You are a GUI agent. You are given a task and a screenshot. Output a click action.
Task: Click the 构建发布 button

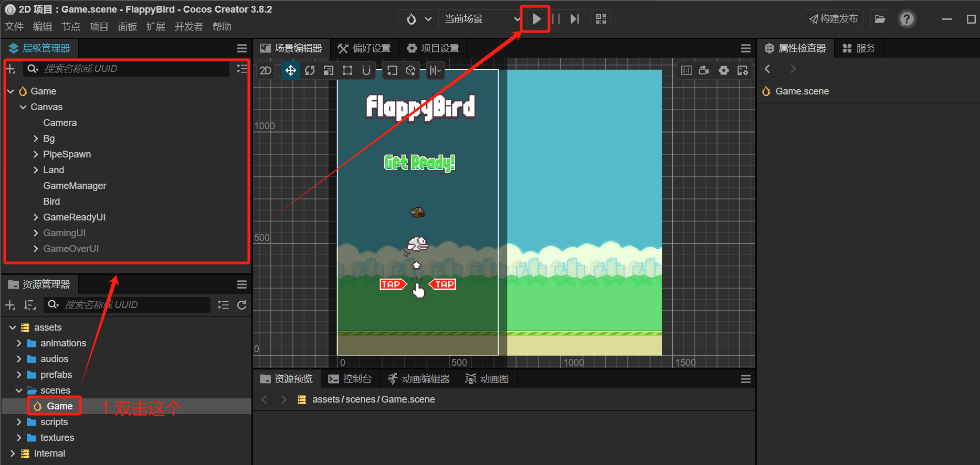(833, 19)
